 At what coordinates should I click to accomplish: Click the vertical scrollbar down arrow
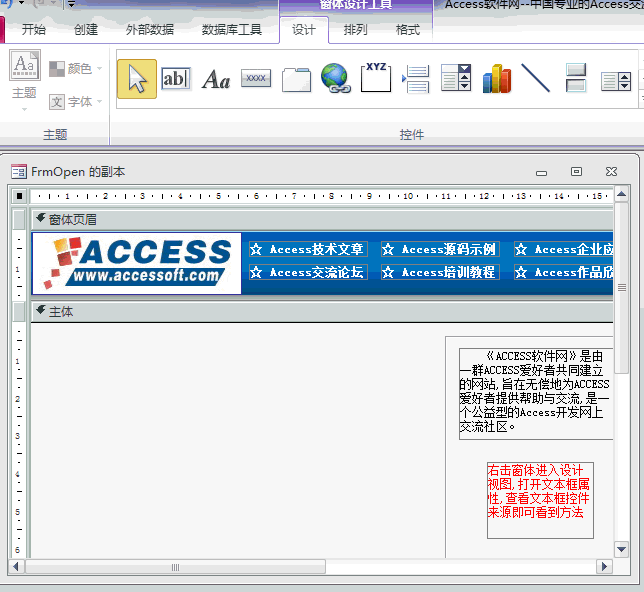pyautogui.click(x=621, y=549)
